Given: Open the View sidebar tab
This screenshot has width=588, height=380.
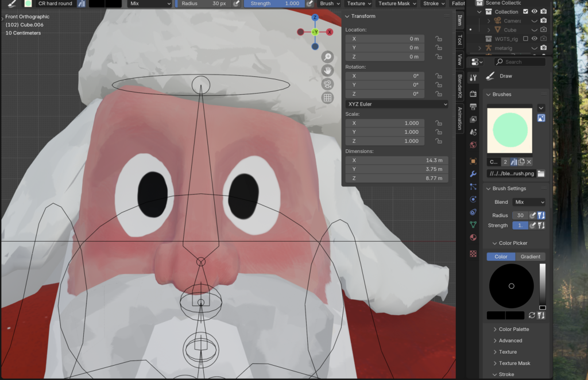Looking at the screenshot, I should pos(460,60).
